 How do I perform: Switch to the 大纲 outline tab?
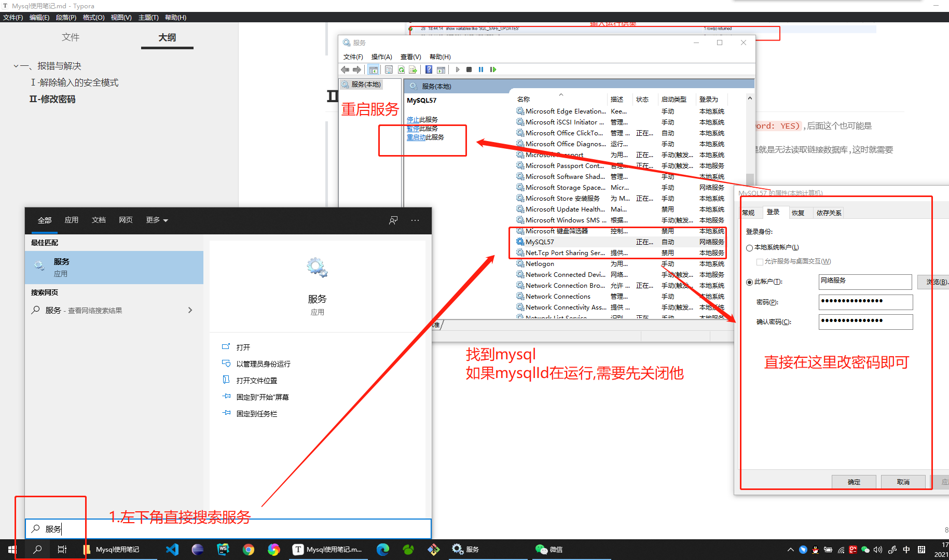(167, 37)
